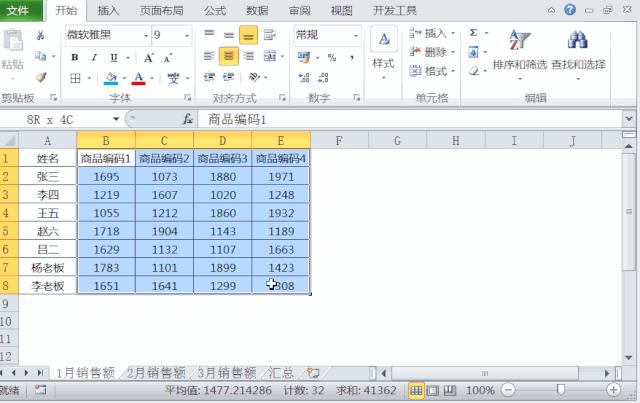Align text to top of cell
This screenshot has height=403, width=640.
(x=209, y=34)
